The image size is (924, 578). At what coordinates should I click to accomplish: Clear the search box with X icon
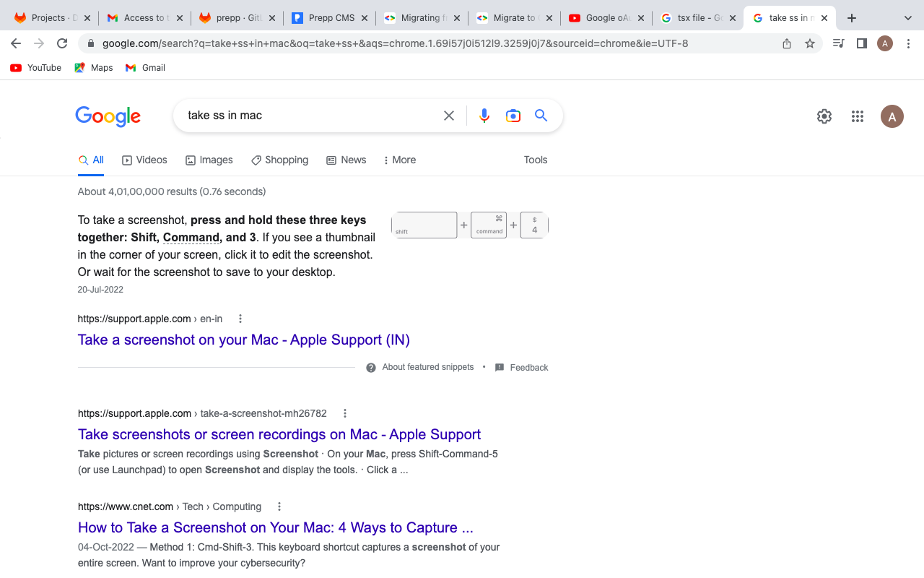point(449,116)
